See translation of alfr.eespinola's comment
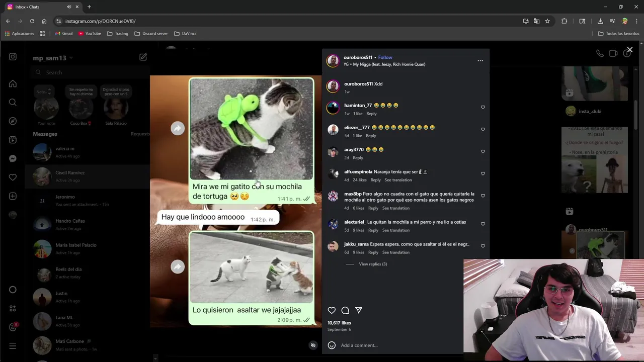Viewport: 644px width, 362px height. coord(398,180)
